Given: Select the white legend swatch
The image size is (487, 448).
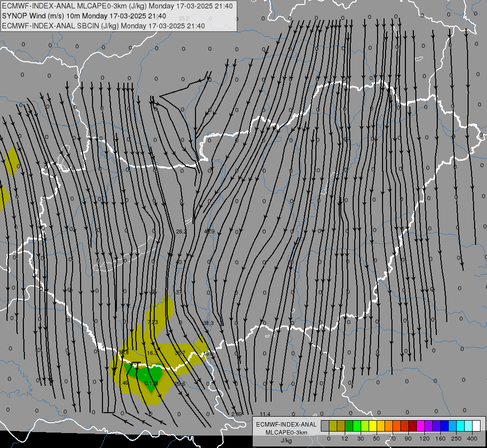Looking at the screenshot, I should 477,426.
